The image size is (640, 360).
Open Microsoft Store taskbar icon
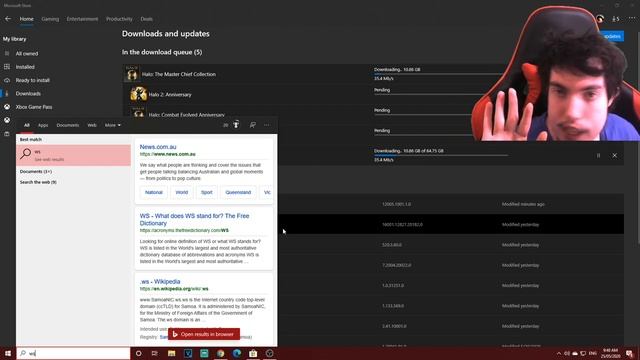tap(253, 353)
